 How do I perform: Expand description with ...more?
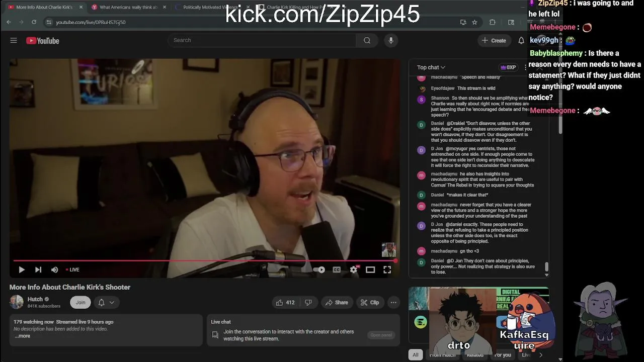click(x=22, y=336)
